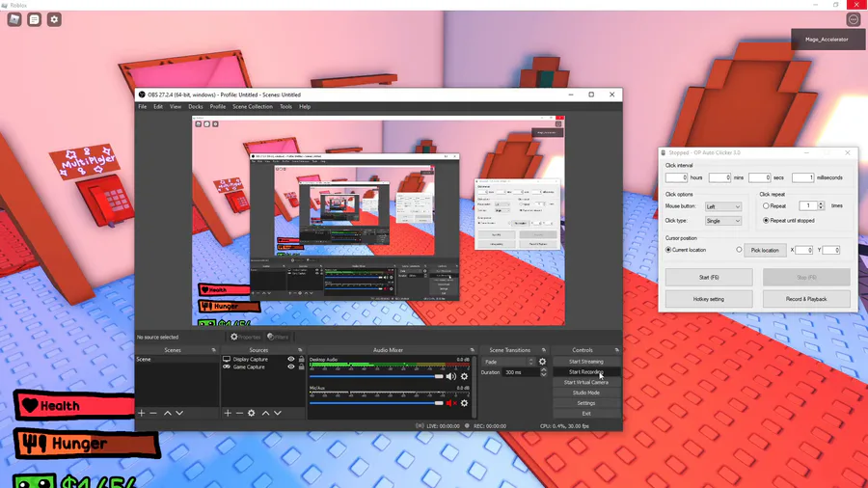This screenshot has height=488, width=868.
Task: Pop out the Scene Transitions dock
Action: (x=544, y=350)
